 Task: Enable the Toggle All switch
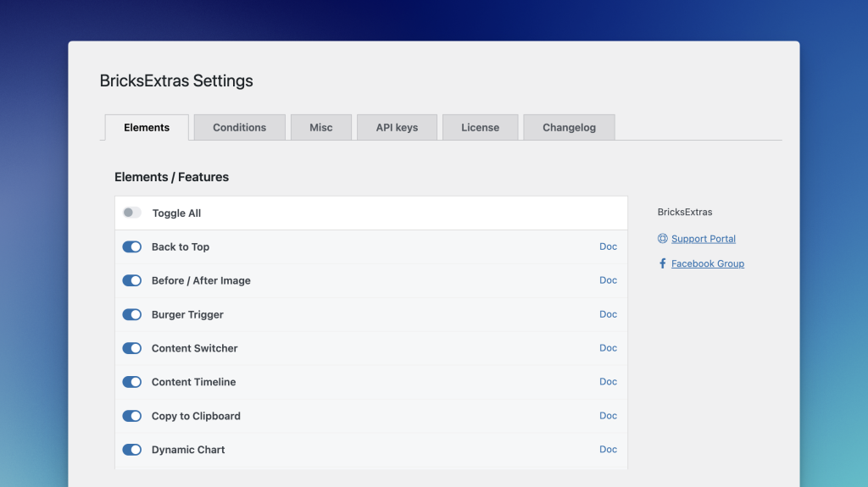click(131, 213)
